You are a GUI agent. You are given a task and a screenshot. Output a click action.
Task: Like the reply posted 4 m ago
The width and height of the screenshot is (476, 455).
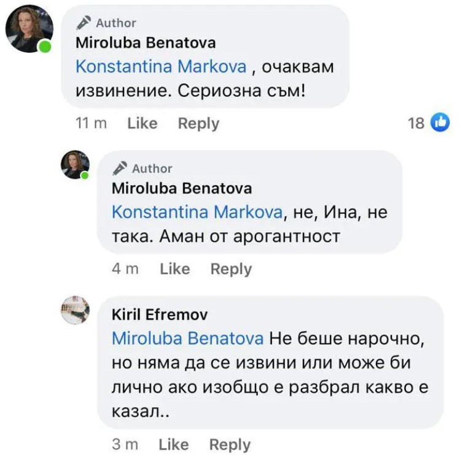tap(174, 269)
